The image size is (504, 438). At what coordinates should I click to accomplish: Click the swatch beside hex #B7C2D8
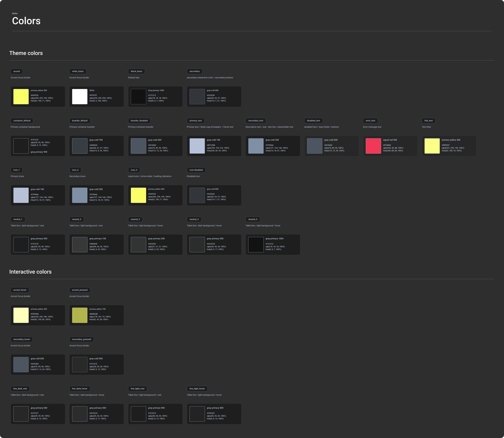click(197, 146)
